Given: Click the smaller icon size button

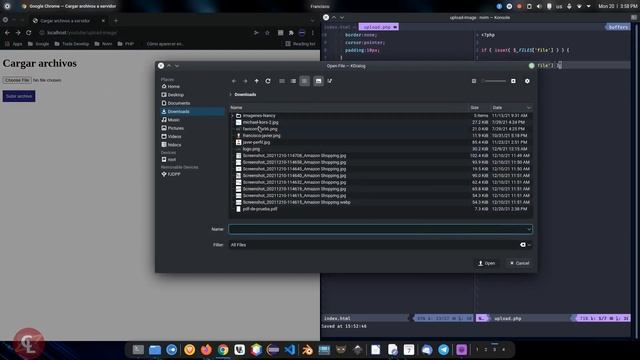Looking at the screenshot, I should [x=474, y=81].
